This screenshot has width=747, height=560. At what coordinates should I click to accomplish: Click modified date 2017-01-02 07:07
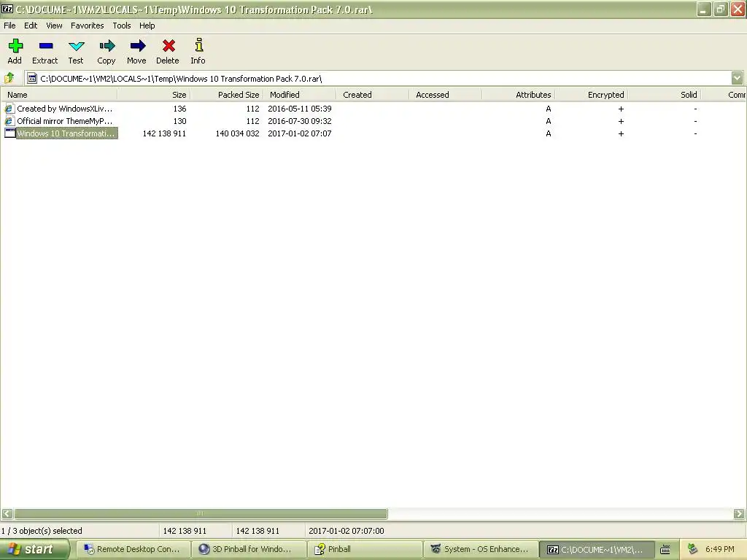click(x=300, y=133)
